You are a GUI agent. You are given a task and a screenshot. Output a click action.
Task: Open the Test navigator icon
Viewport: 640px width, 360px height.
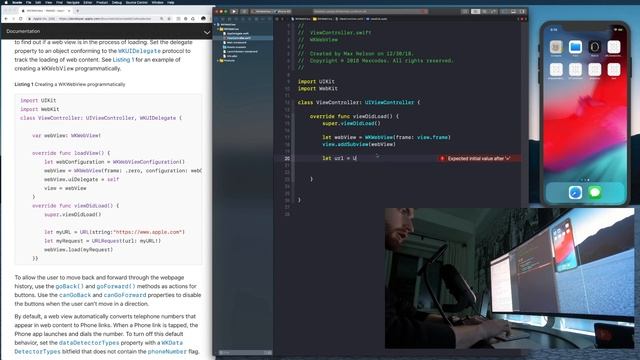point(250,19)
